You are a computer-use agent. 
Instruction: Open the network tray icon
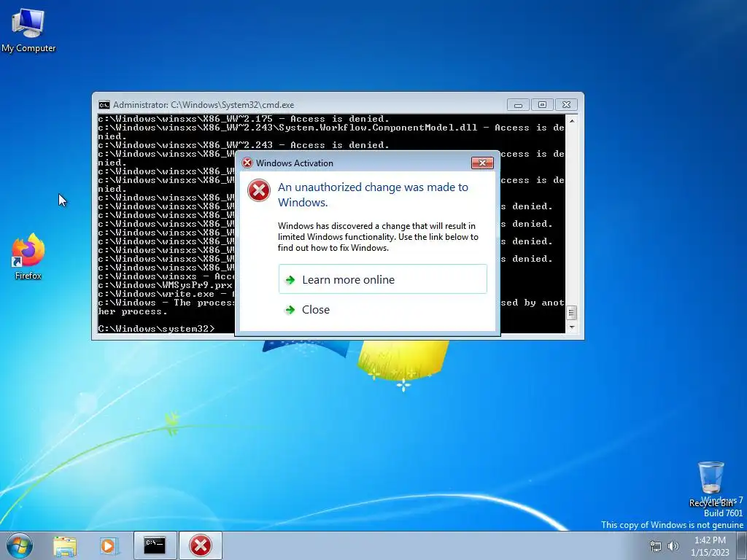(656, 546)
